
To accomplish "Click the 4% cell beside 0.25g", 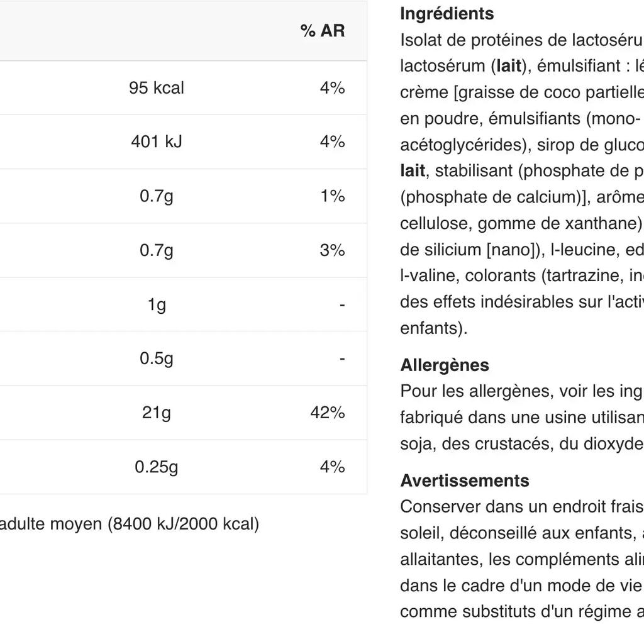I will (332, 467).
